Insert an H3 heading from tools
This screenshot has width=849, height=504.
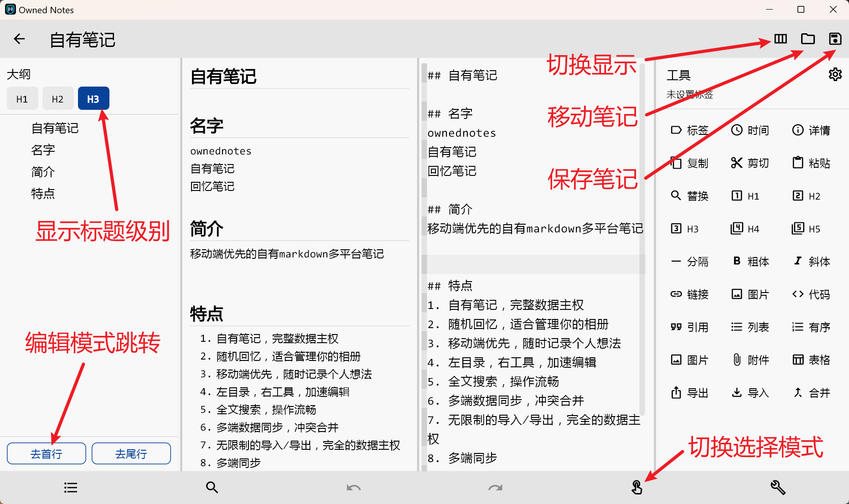click(x=684, y=229)
